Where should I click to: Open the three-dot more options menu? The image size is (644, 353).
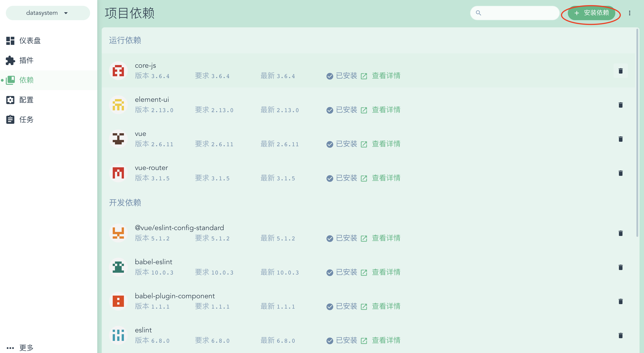pyautogui.click(x=629, y=13)
